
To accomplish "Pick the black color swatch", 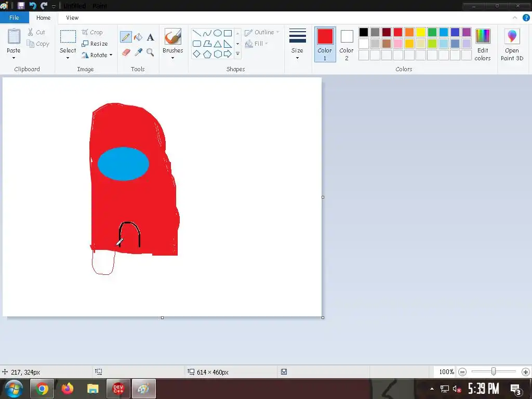I will click(x=363, y=32).
